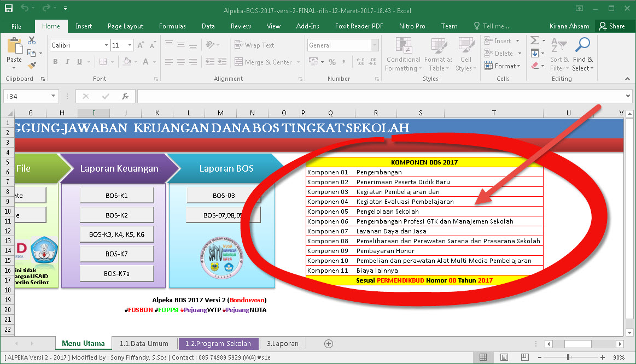Open the 1.1.Data Umum sheet tab
The width and height of the screenshot is (636, 364).
click(x=143, y=344)
